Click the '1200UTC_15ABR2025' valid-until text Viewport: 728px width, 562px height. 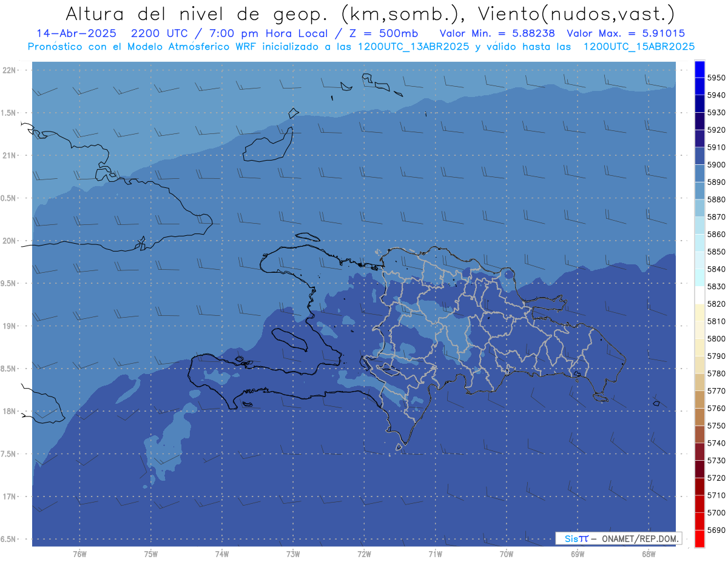tap(639, 46)
